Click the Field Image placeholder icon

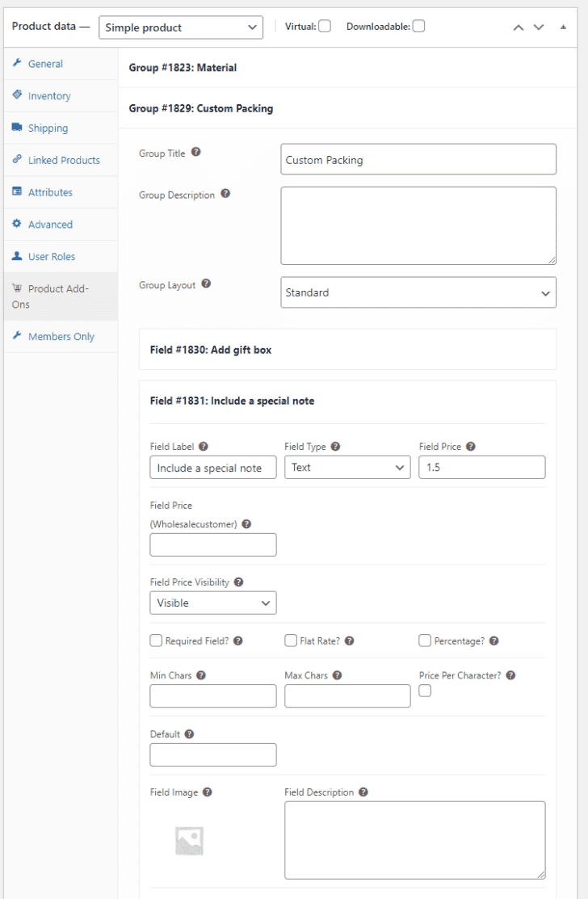(188, 840)
